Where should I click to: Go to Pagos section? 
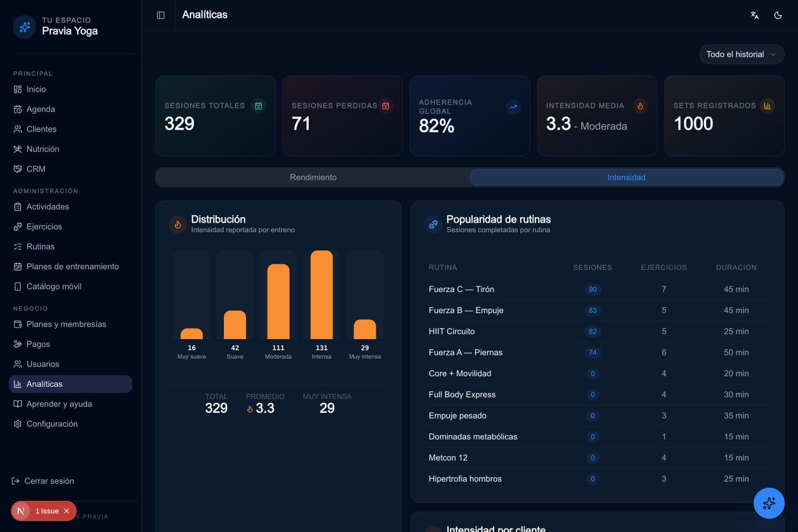70,344
